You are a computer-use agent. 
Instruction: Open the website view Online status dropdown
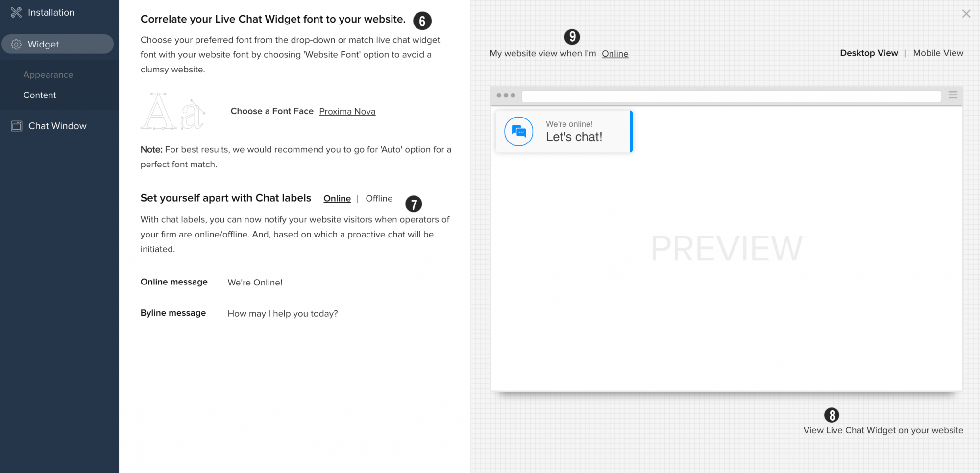(x=615, y=54)
